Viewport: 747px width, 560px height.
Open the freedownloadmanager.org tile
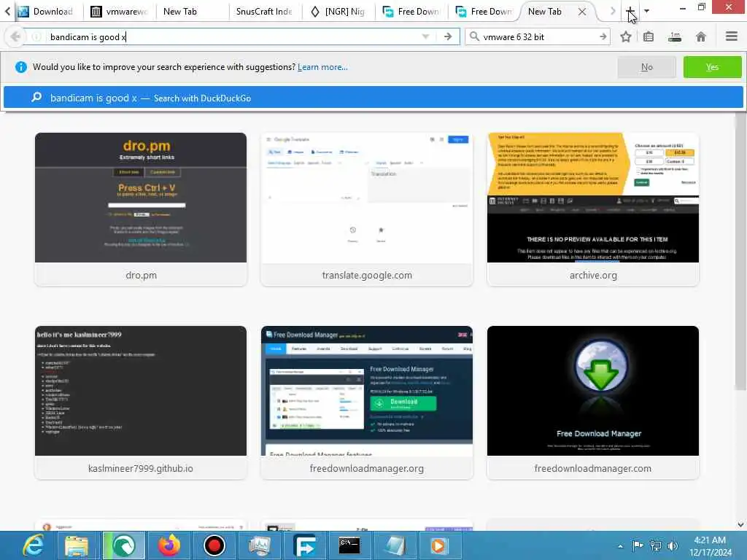tap(367, 402)
